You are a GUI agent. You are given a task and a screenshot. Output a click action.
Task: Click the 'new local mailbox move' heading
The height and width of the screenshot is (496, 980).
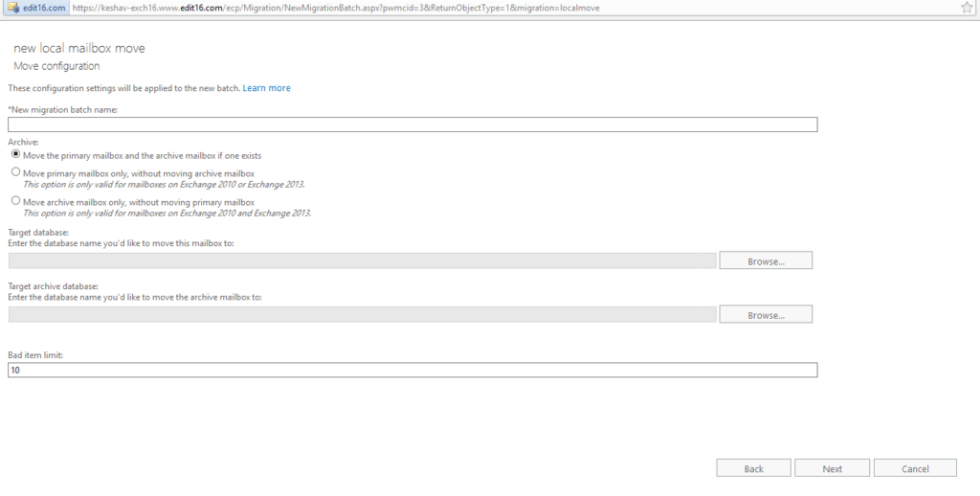click(78, 48)
